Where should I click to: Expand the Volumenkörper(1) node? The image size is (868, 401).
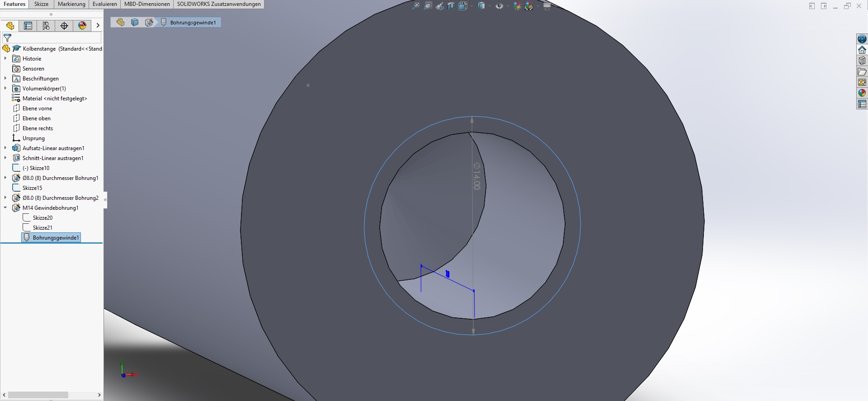coord(5,89)
